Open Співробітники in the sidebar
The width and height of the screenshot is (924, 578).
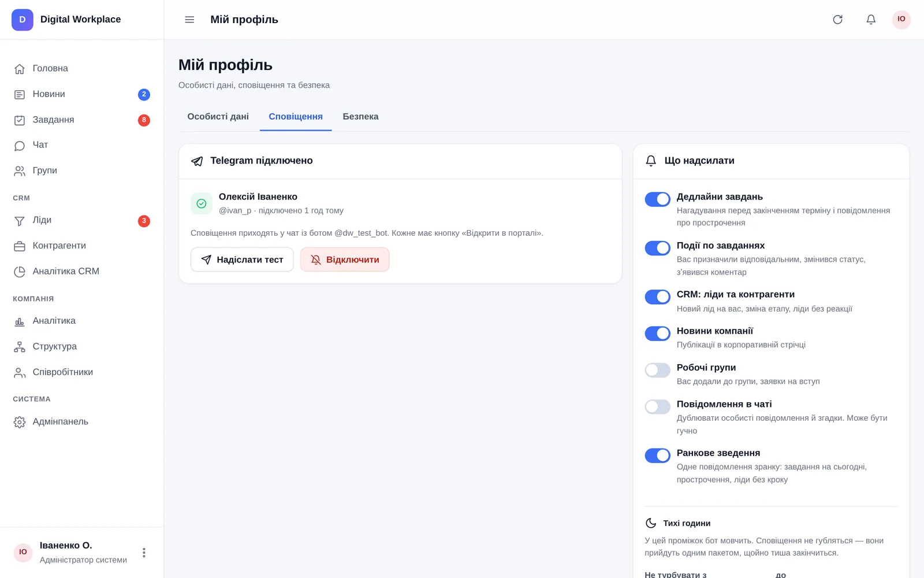click(81, 372)
